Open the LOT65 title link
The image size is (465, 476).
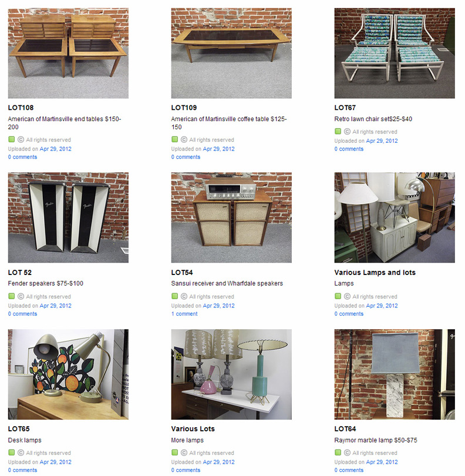(x=19, y=429)
